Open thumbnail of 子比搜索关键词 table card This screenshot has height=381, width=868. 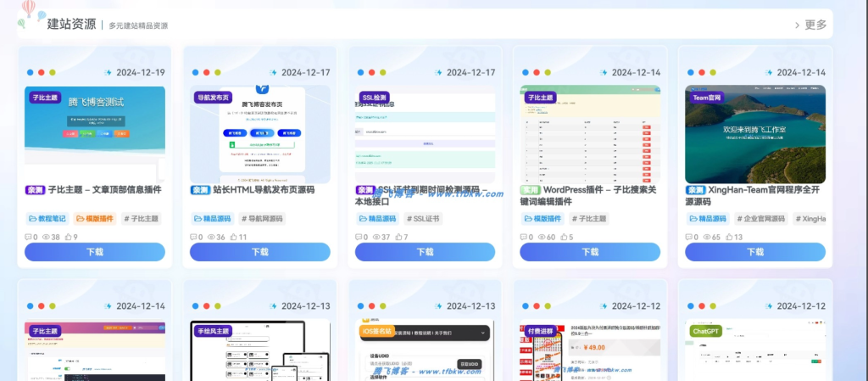[590, 134]
